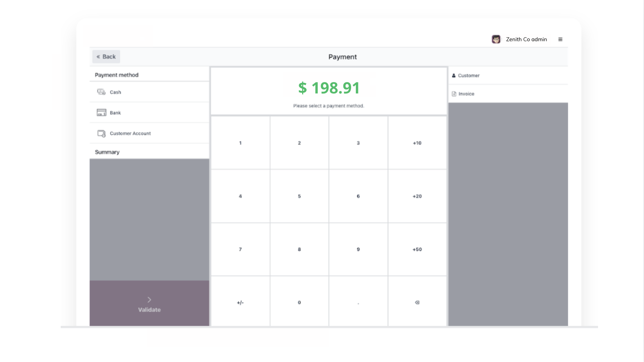Toggle sign with the +/- key
This screenshot has height=362, width=644.
240,302
